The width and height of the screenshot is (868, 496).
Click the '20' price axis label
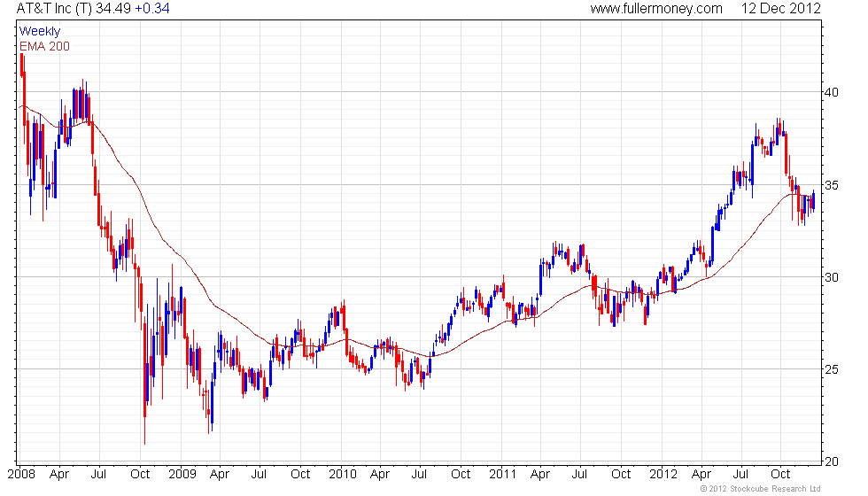832,461
